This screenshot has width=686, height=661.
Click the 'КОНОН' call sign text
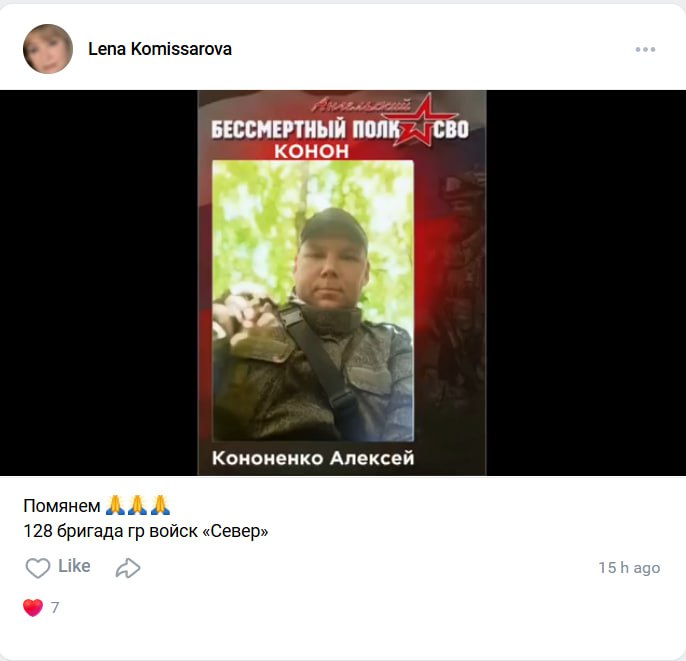click(312, 151)
